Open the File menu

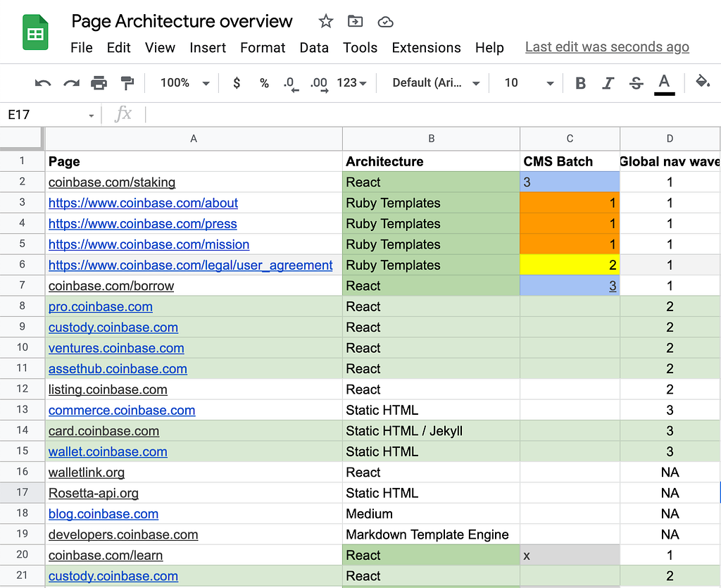[82, 48]
